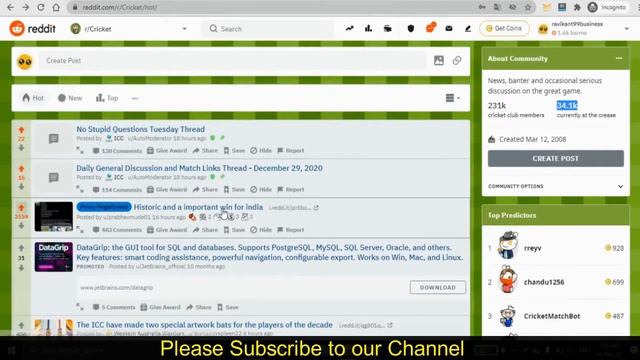This screenshot has width=640, height=360.
Task: Hide the No Stupid Questions thread
Action: (261, 151)
